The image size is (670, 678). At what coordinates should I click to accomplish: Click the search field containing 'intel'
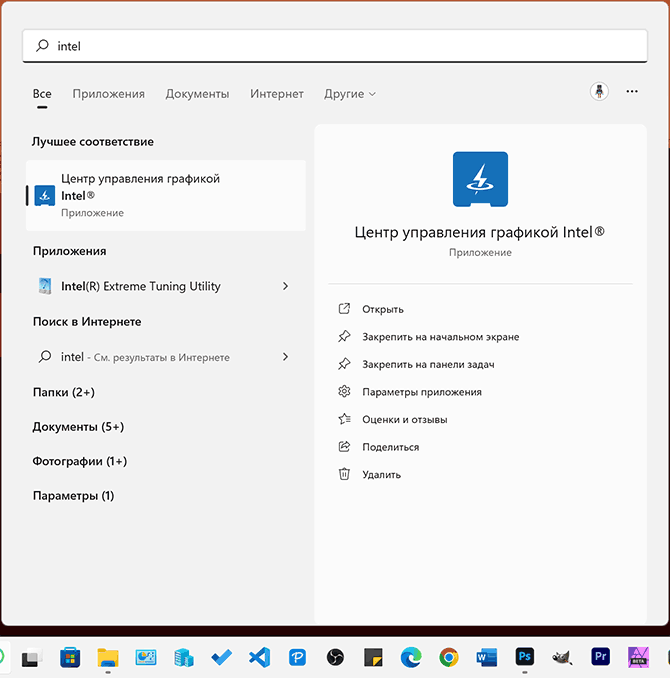pos(335,46)
